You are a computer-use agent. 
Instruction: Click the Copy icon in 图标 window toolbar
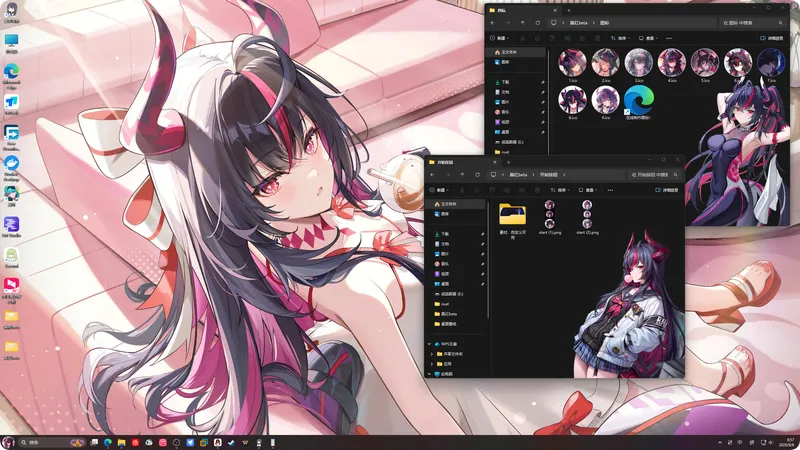pos(537,38)
